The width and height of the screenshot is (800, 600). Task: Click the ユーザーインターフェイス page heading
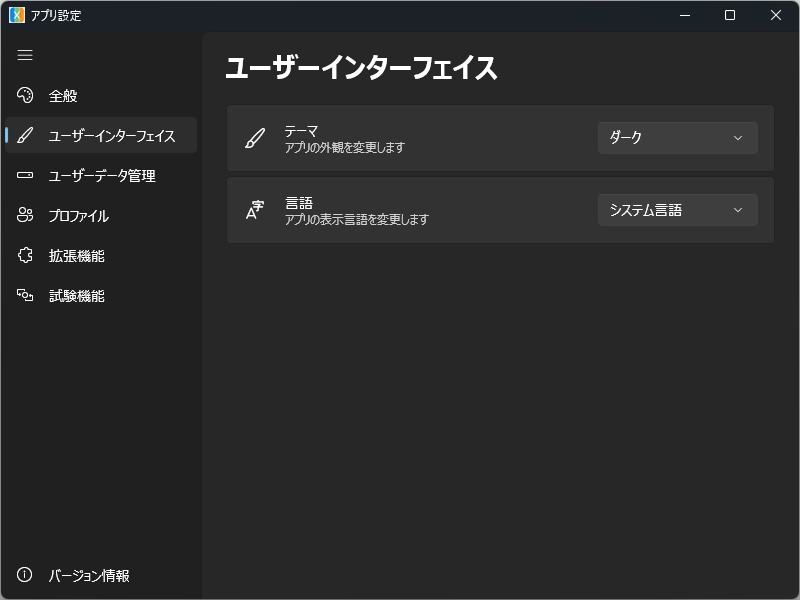pos(361,68)
